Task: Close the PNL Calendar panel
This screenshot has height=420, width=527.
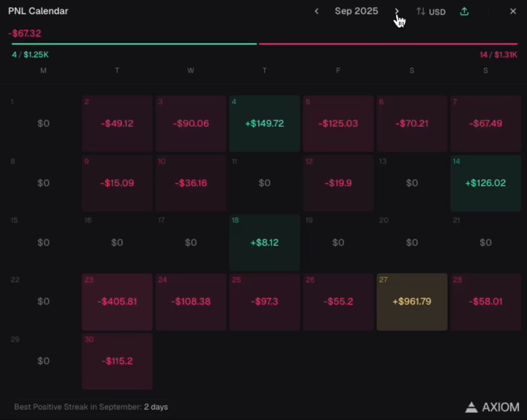Action: point(513,11)
